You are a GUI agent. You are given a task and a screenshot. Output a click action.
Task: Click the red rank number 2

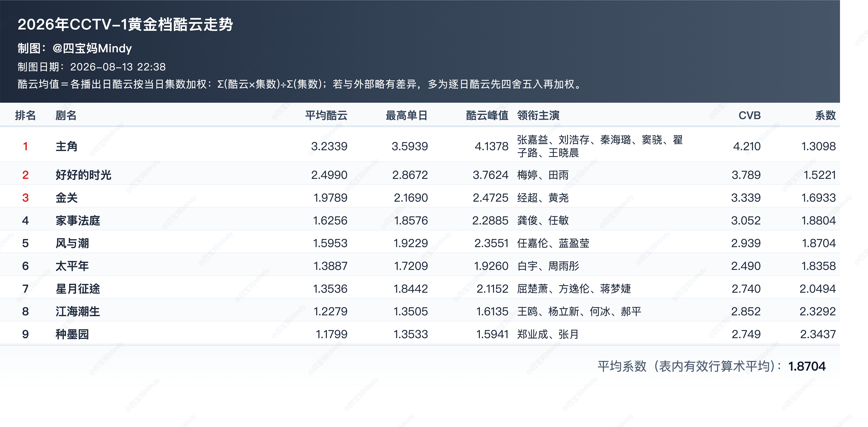pyautogui.click(x=25, y=175)
